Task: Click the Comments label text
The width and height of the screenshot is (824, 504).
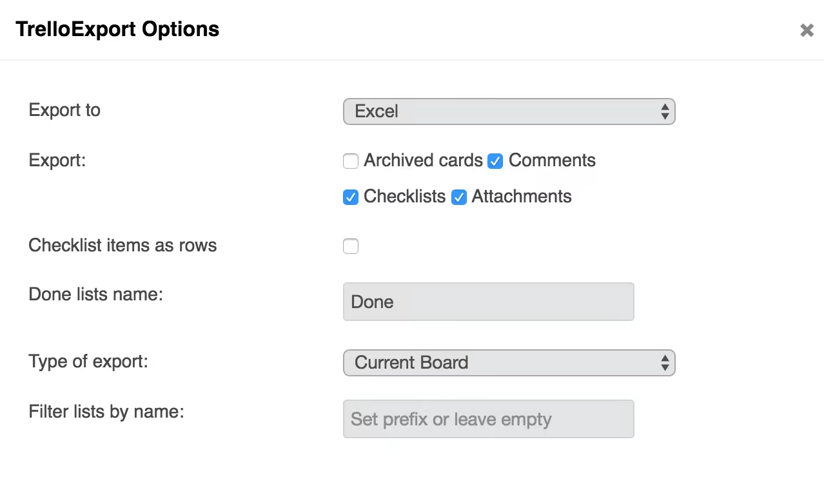Action: 552,160
